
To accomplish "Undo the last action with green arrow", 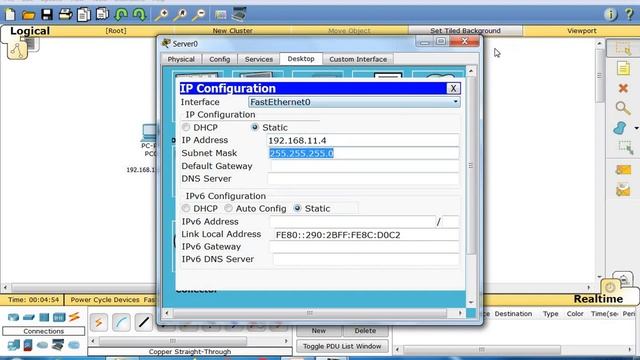I will (x=121, y=15).
